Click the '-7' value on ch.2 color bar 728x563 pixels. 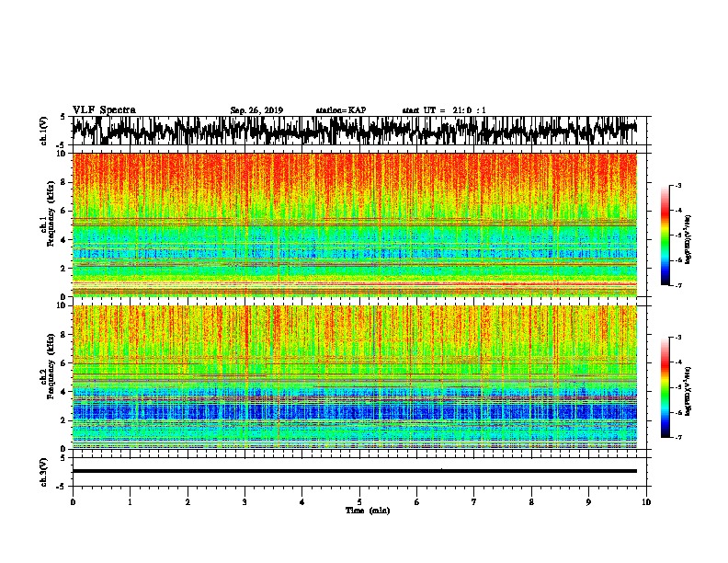678,437
